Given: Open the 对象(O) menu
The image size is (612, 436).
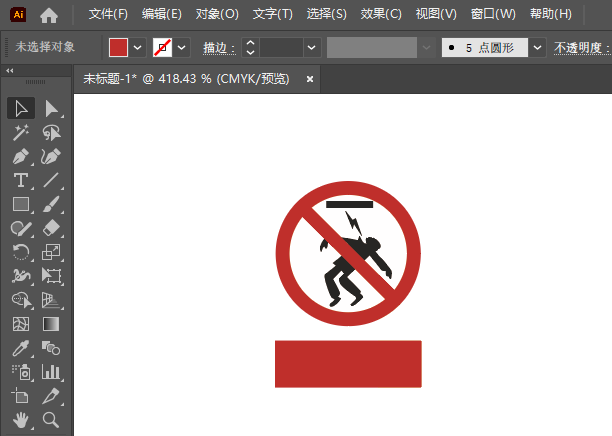Looking at the screenshot, I should (217, 14).
